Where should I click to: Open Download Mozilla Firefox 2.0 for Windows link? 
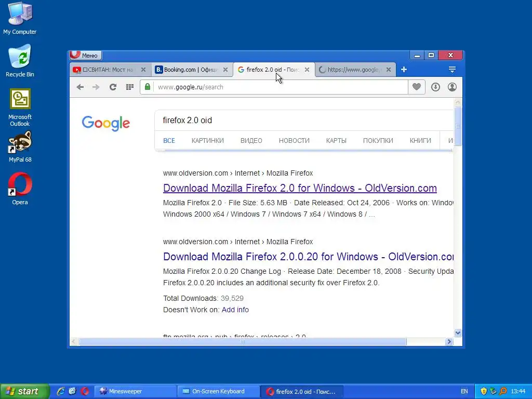pyautogui.click(x=300, y=188)
